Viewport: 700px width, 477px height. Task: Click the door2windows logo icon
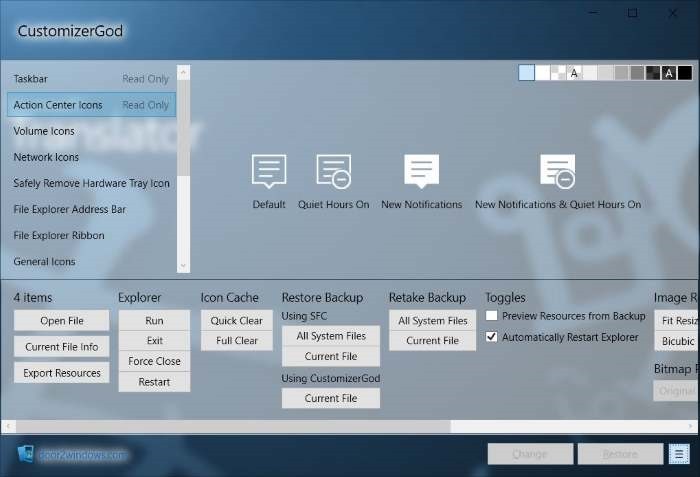coord(25,454)
